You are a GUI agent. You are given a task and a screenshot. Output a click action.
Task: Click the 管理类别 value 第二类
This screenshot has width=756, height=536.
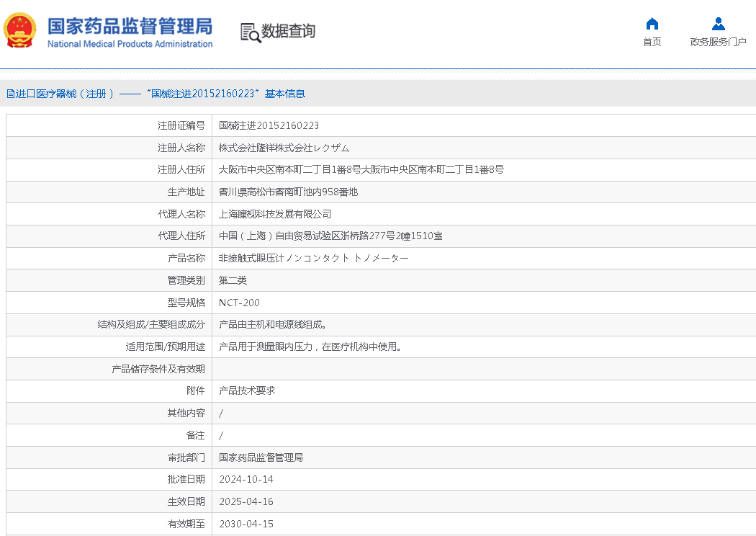click(230, 280)
